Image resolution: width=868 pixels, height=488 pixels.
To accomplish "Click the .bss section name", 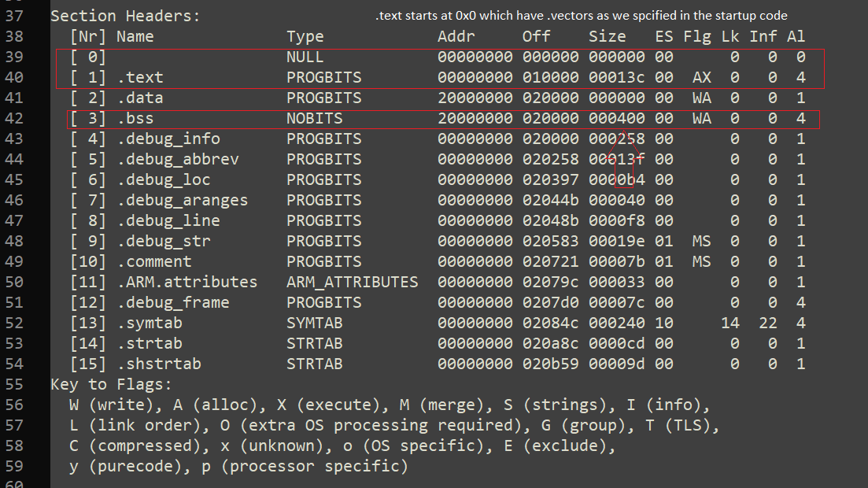I will click(135, 118).
